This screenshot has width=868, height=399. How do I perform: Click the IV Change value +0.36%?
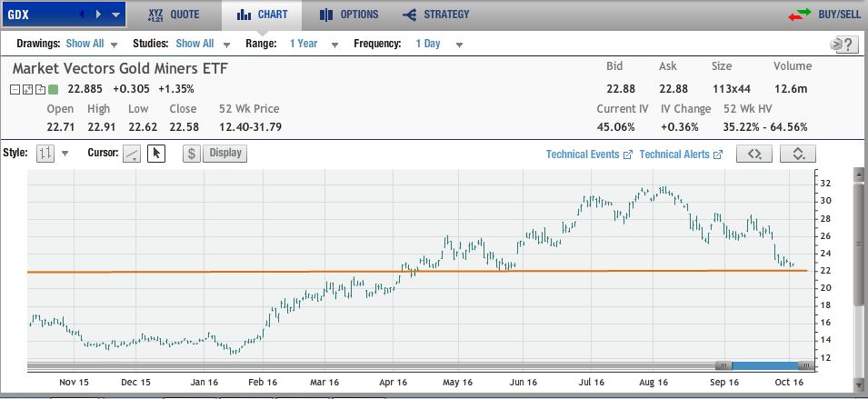pyautogui.click(x=680, y=127)
